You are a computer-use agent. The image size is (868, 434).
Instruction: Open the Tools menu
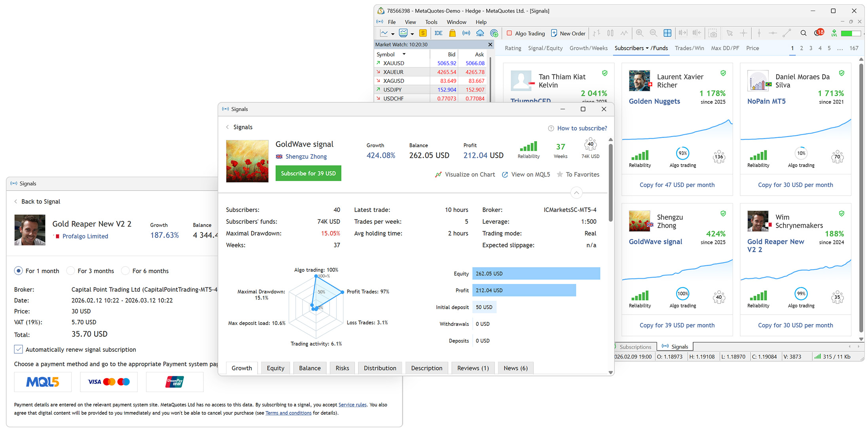coord(431,22)
